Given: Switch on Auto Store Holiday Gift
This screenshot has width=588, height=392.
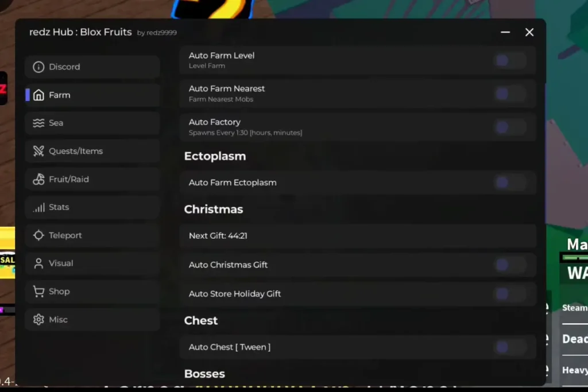Looking at the screenshot, I should (510, 294).
